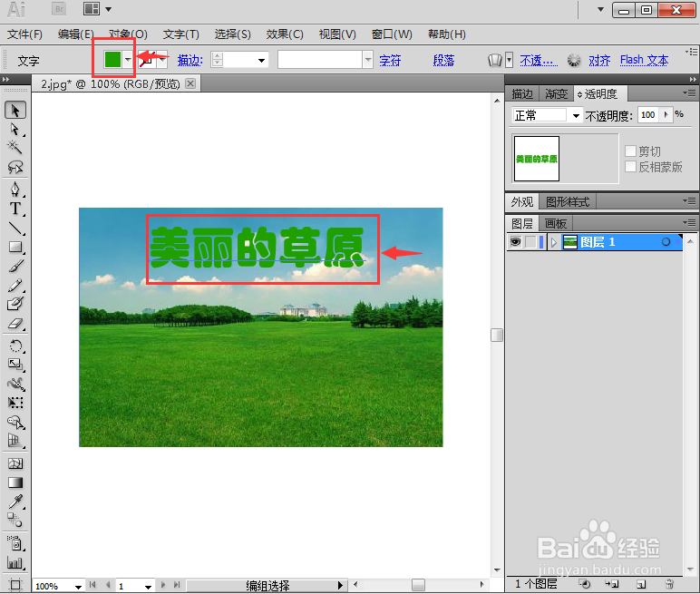The width and height of the screenshot is (700, 594).
Task: Select the Scale tool
Action: coord(15,365)
